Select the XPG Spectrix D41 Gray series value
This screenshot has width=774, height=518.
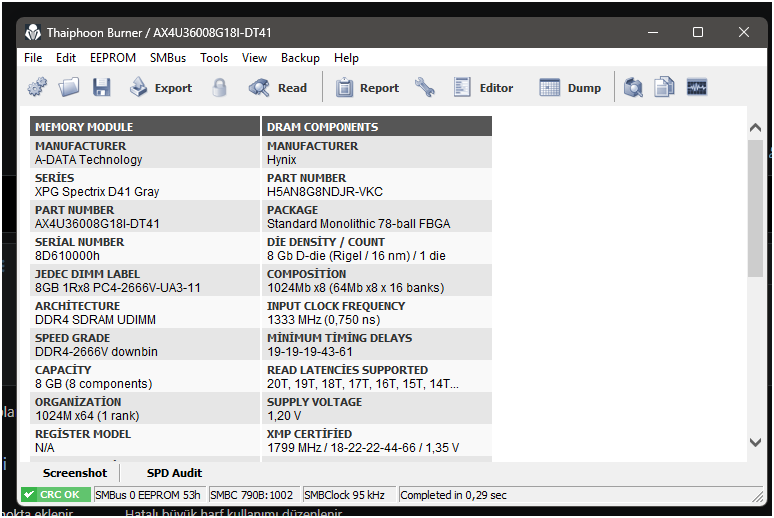(97, 192)
